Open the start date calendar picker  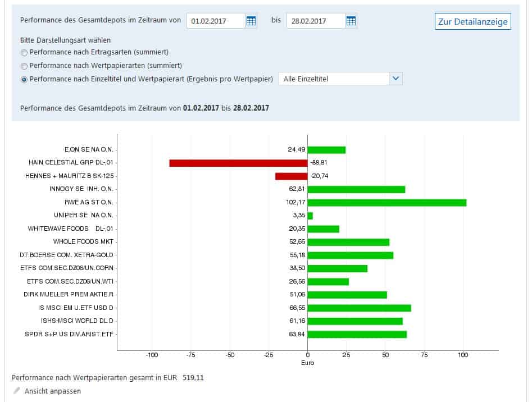pos(251,21)
